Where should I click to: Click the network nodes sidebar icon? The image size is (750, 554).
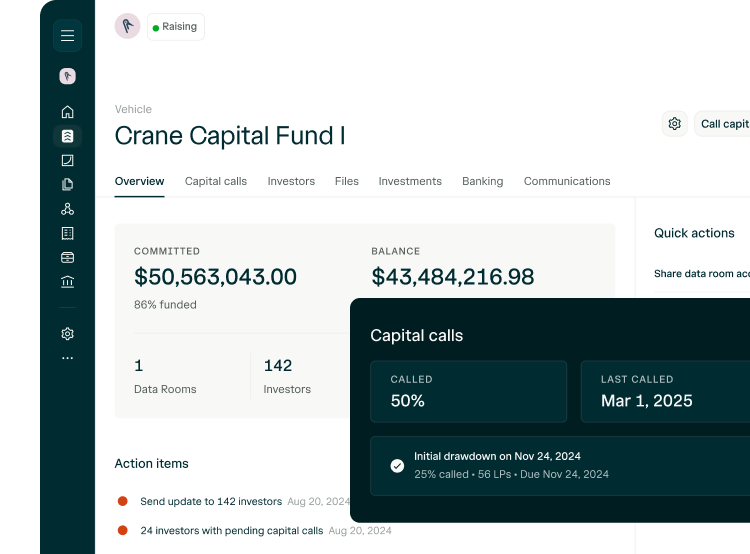(67, 209)
